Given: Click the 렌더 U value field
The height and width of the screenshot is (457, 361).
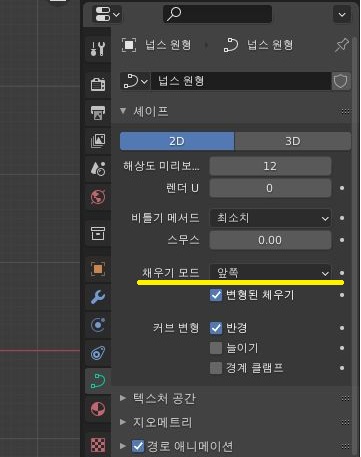Looking at the screenshot, I should point(270,188).
